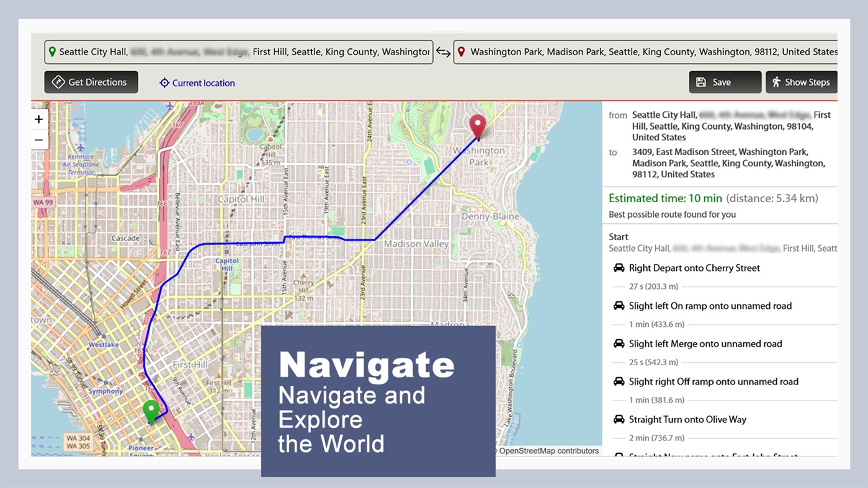Show Steps for the route

[801, 82]
